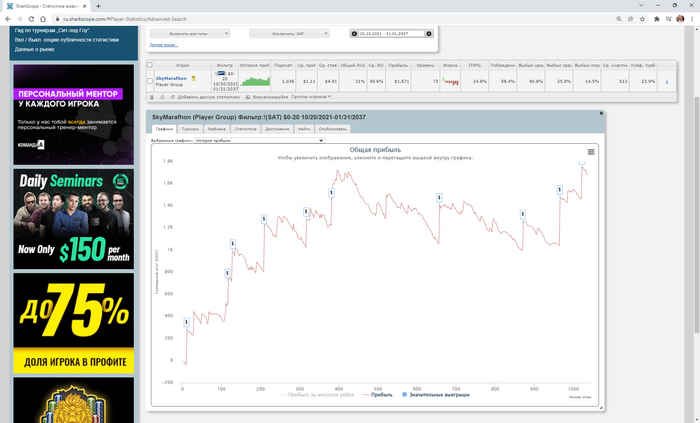Open the Chrome profile avatar
The image size is (700, 423).
[680, 19]
